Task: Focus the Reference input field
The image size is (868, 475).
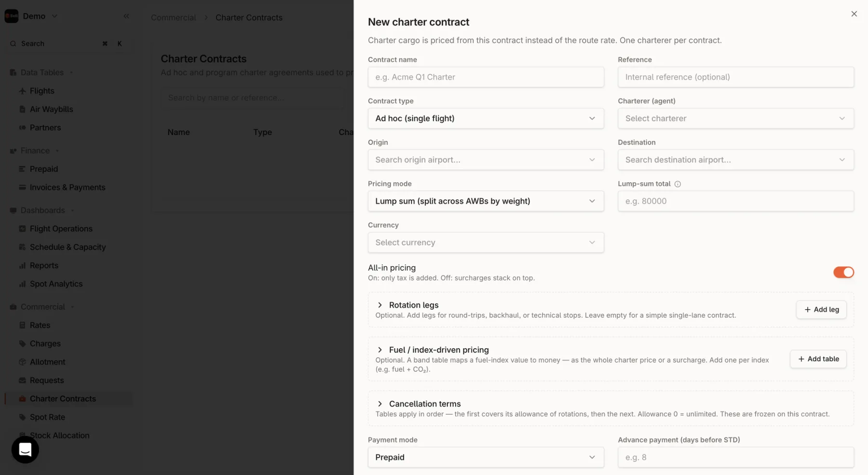Action: click(735, 77)
